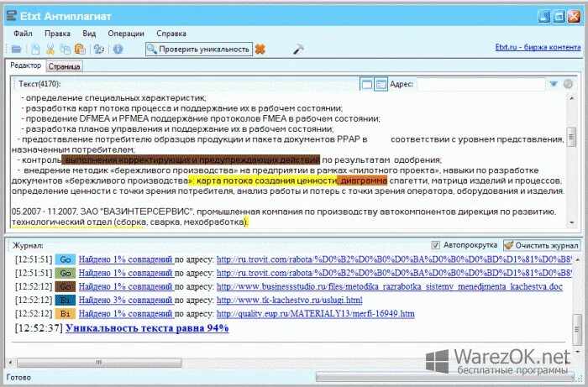Toggle the Автопрокрутка checkbox
Viewport: 588px width, 387px height.
click(435, 245)
